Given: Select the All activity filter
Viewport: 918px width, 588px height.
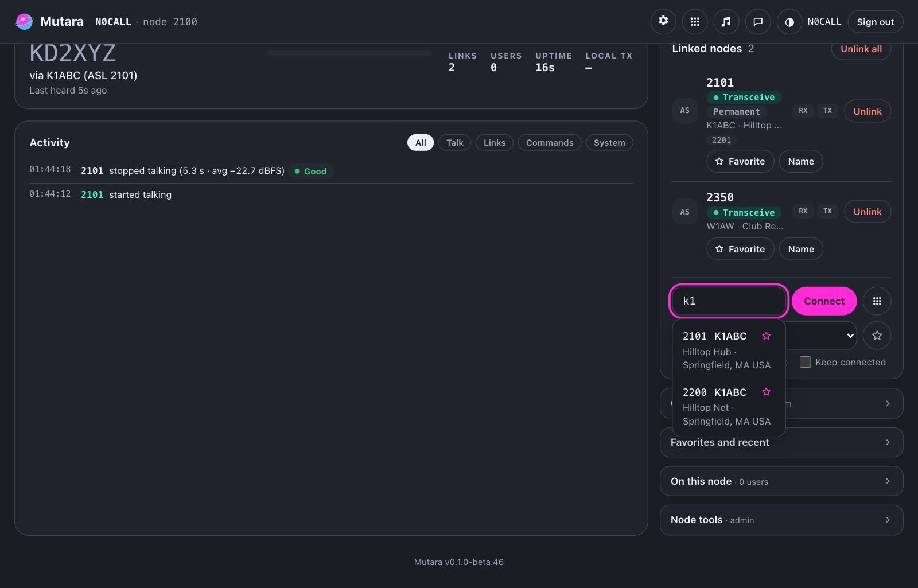Looking at the screenshot, I should (421, 143).
